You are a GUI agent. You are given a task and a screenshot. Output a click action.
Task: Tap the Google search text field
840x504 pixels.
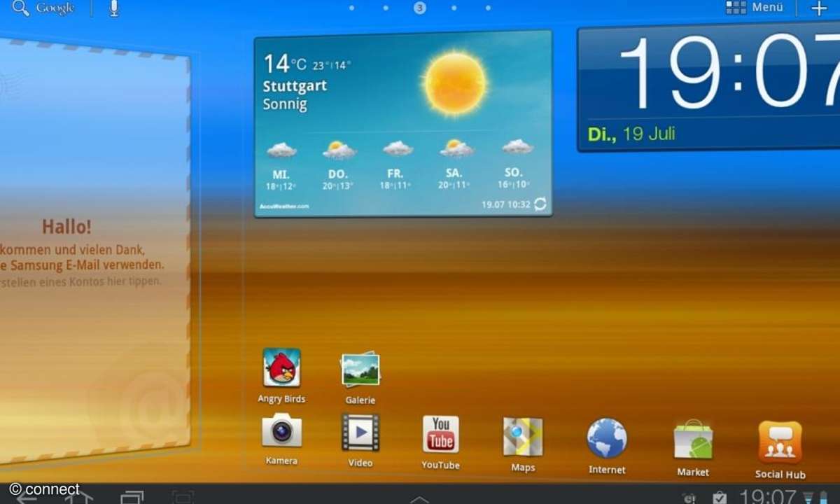[55, 8]
